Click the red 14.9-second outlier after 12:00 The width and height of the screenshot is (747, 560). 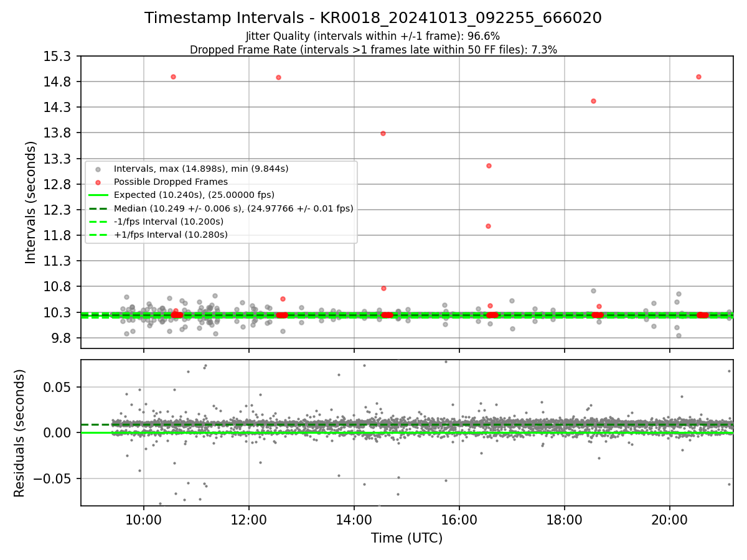(x=278, y=77)
